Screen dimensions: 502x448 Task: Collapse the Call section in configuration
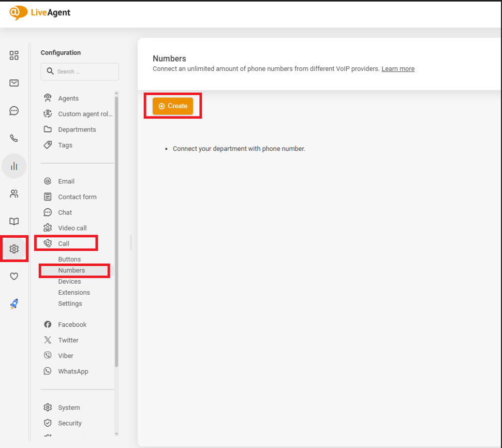(x=64, y=243)
